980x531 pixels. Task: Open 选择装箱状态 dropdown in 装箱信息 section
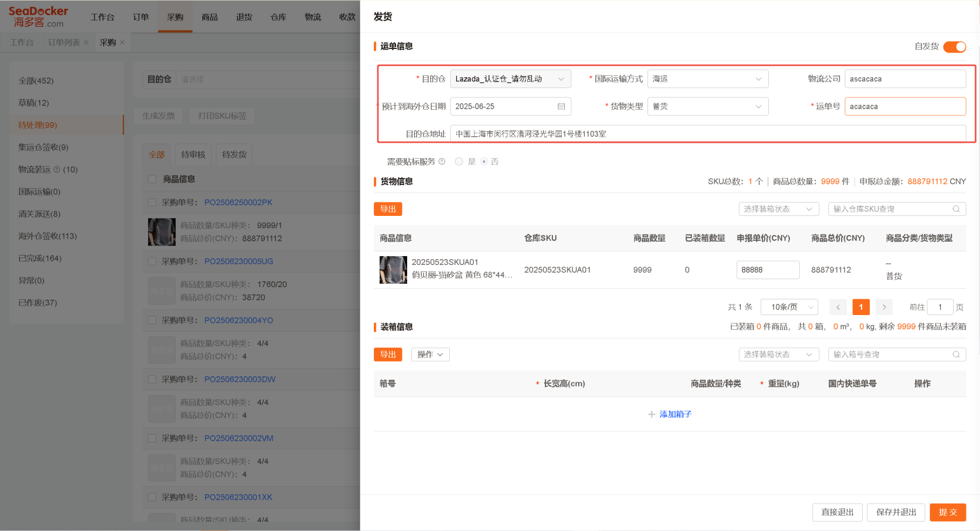click(x=779, y=354)
